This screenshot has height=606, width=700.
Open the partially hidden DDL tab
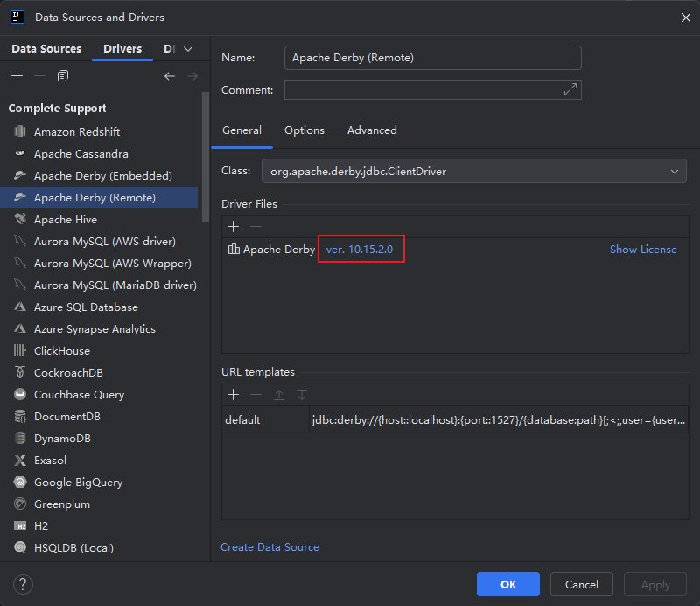tap(170, 49)
